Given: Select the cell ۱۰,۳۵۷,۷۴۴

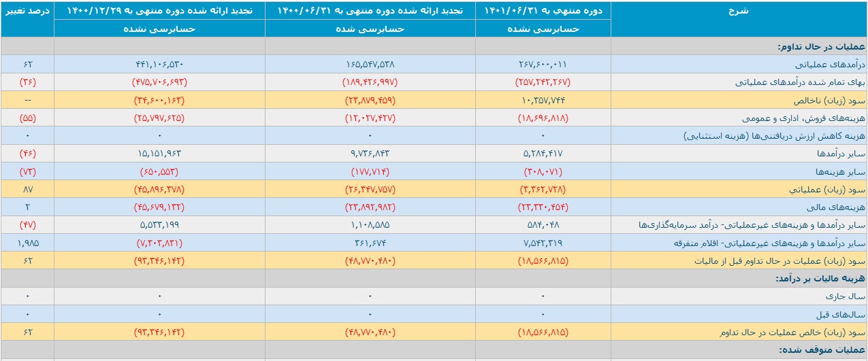Looking at the screenshot, I should 543,100.
